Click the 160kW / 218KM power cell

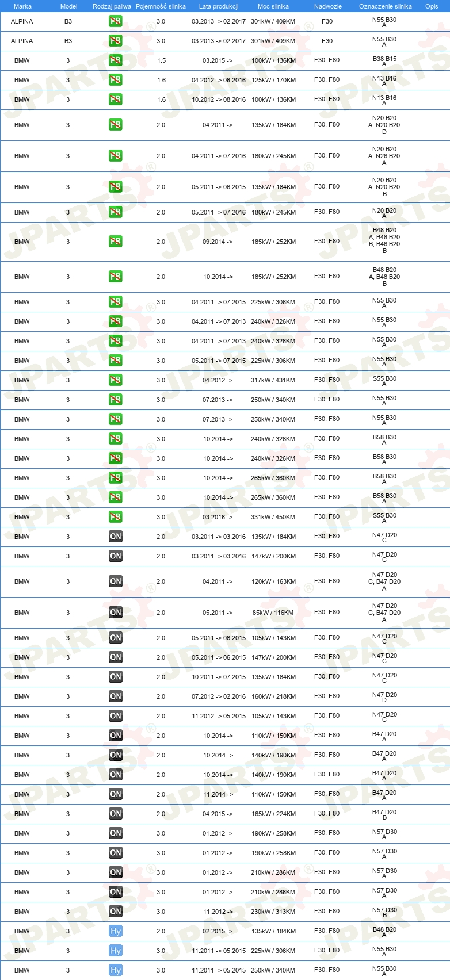273,696
